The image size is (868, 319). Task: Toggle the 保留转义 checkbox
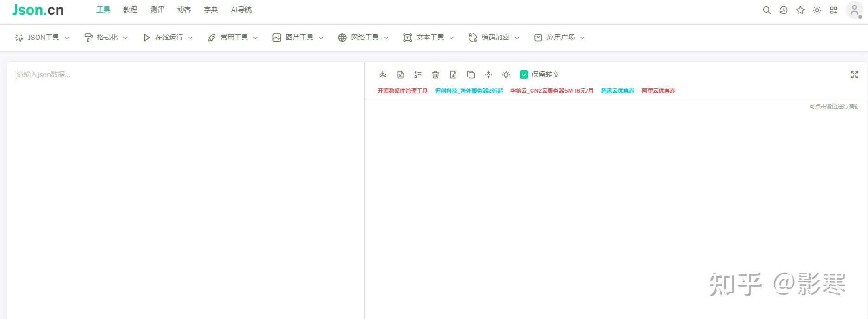click(x=524, y=75)
